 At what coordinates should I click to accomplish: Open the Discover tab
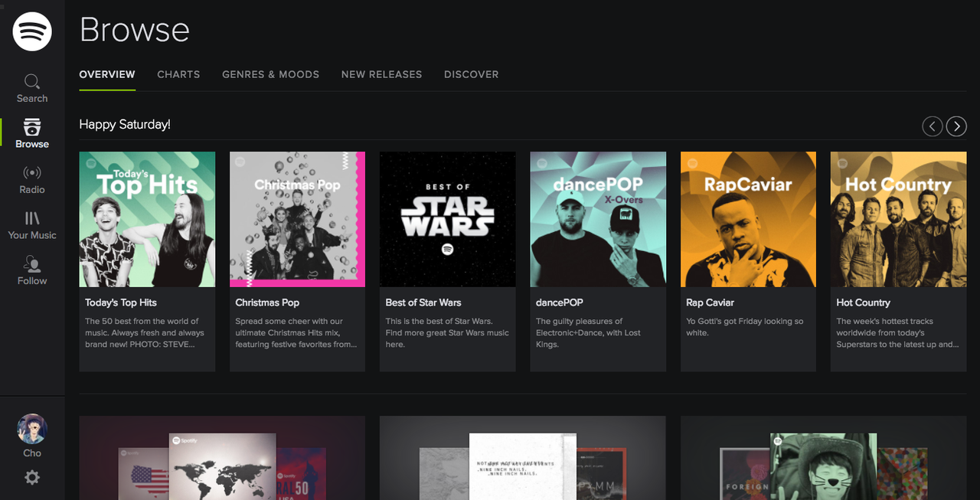tap(471, 74)
